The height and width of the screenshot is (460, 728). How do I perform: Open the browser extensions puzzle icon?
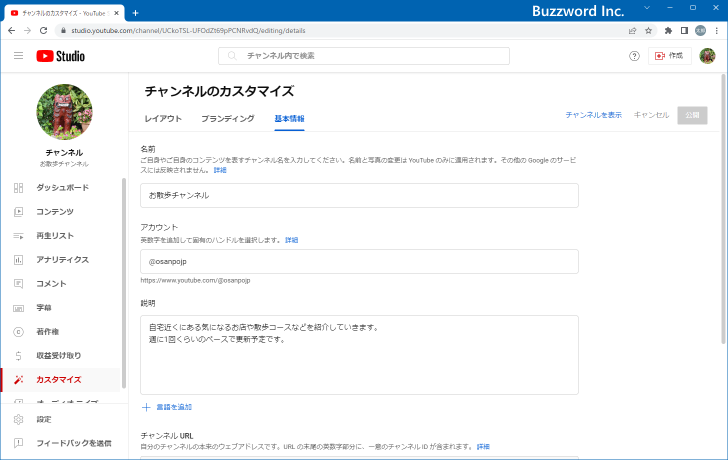pyautogui.click(x=668, y=31)
